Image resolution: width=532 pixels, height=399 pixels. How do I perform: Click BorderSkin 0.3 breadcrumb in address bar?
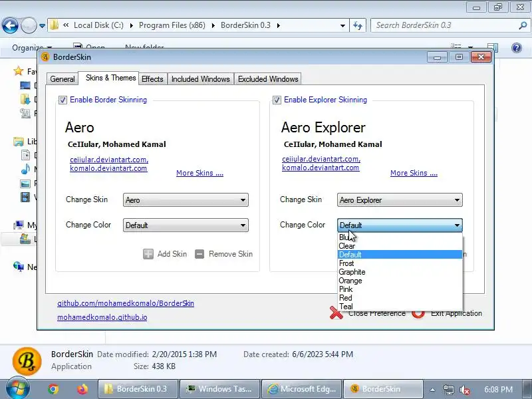(x=245, y=25)
